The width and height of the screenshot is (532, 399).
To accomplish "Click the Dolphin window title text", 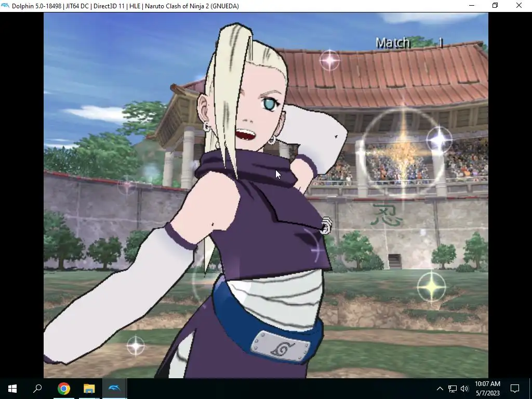I will 125,6.
